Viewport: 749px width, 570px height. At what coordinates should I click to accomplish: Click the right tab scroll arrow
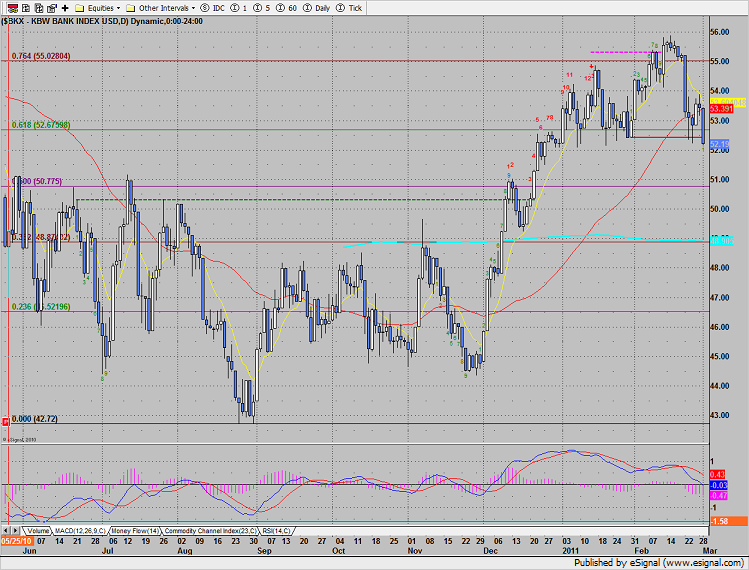[15, 530]
